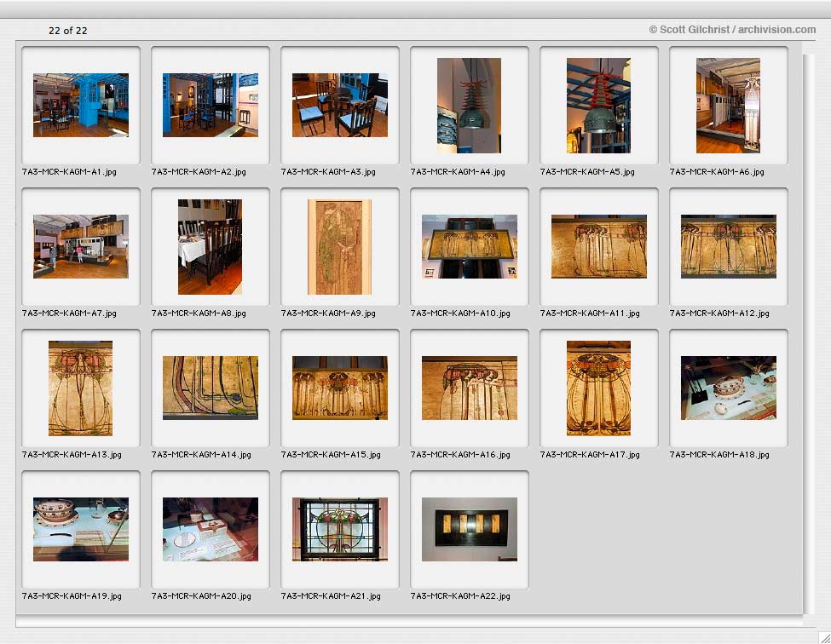831x644 pixels.
Task: Click filename 7A3-MCR-KAGM-A20.jpg
Action: [x=201, y=595]
